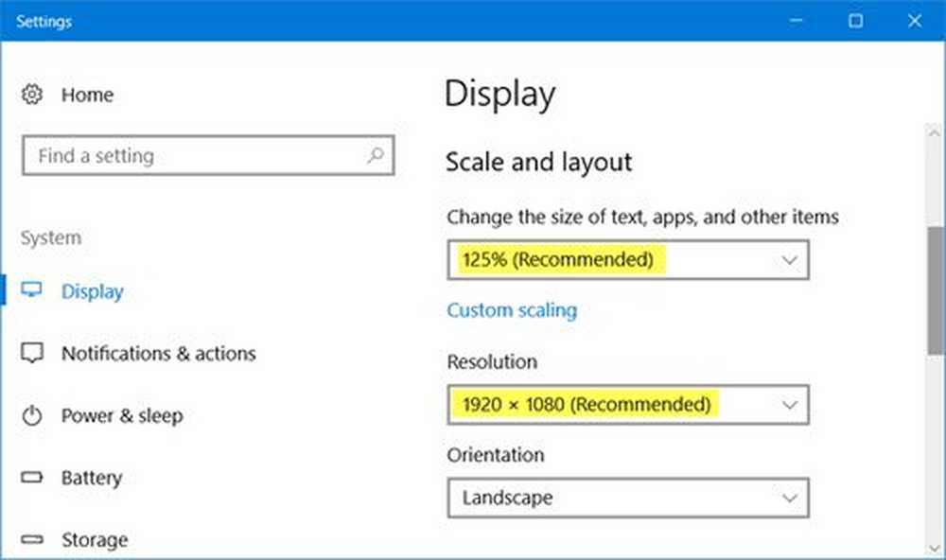Viewport: 946px width, 560px height.
Task: Maximize the Settings window
Action: 855,20
